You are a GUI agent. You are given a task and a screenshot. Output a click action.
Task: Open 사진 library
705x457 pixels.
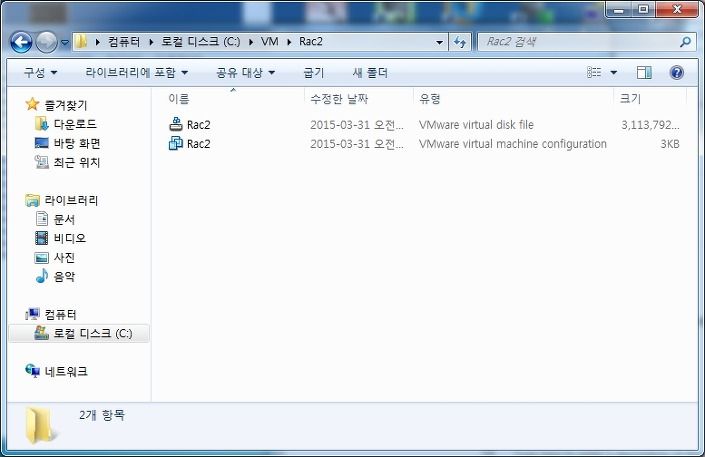64,258
